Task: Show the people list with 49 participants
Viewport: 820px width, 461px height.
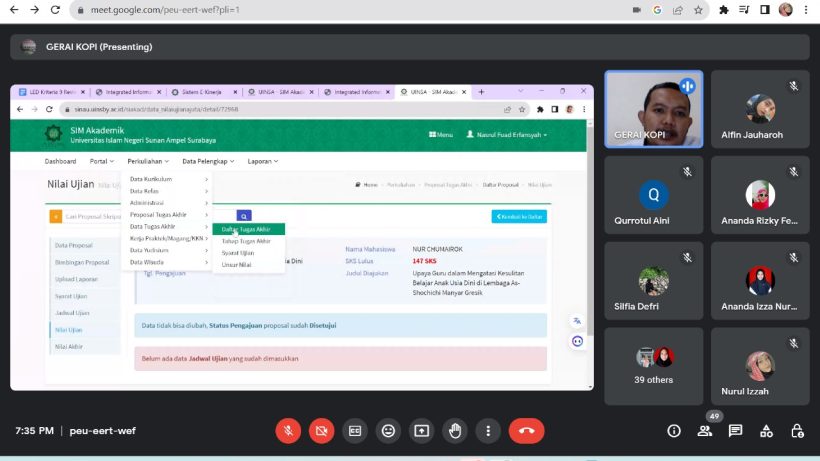Action: click(705, 431)
